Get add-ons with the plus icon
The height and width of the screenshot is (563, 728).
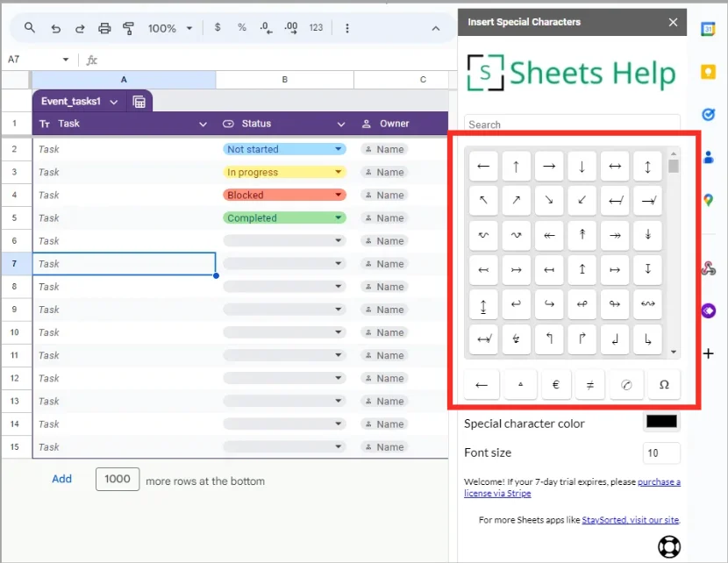(x=708, y=354)
